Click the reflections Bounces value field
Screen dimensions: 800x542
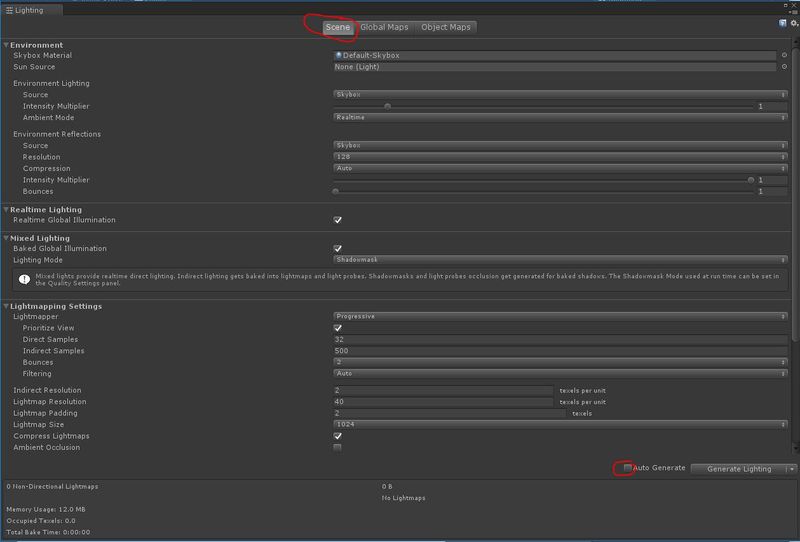click(772, 192)
